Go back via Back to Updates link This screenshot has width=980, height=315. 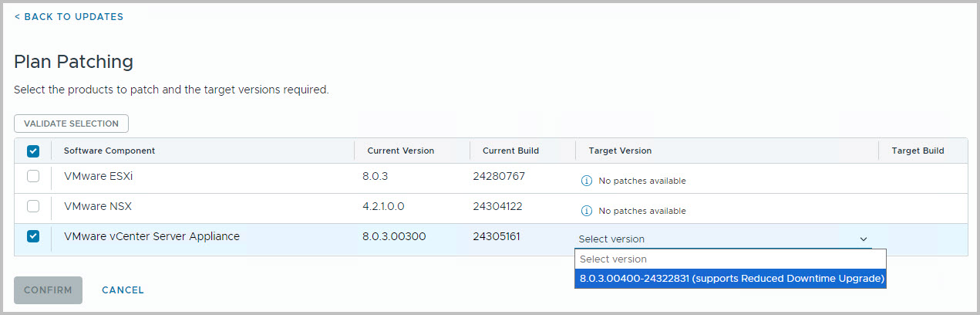[x=69, y=16]
